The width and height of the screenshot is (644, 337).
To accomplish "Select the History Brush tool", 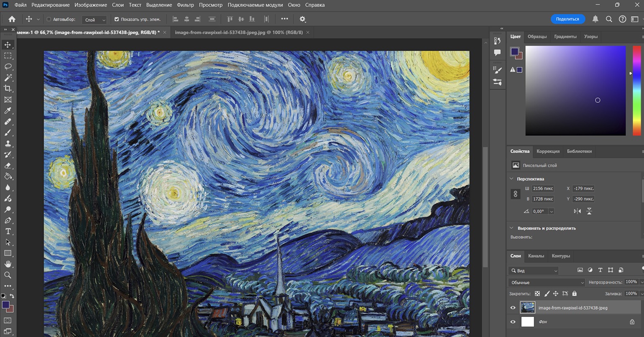I will [x=8, y=155].
